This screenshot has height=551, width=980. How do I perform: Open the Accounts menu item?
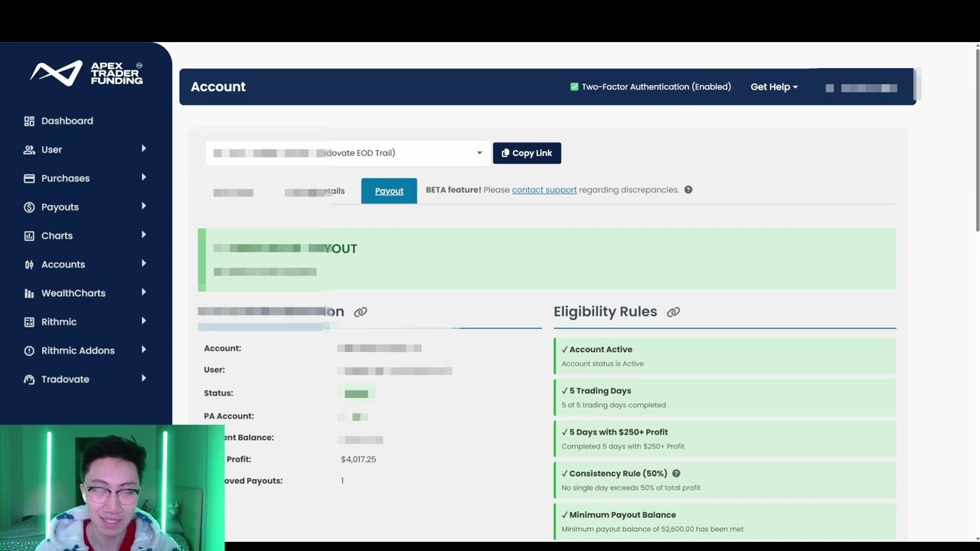pyautogui.click(x=63, y=265)
